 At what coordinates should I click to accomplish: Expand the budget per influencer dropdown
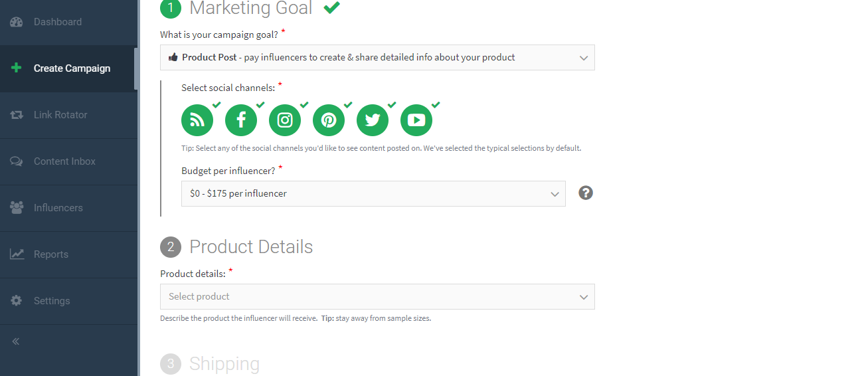pyautogui.click(x=373, y=194)
